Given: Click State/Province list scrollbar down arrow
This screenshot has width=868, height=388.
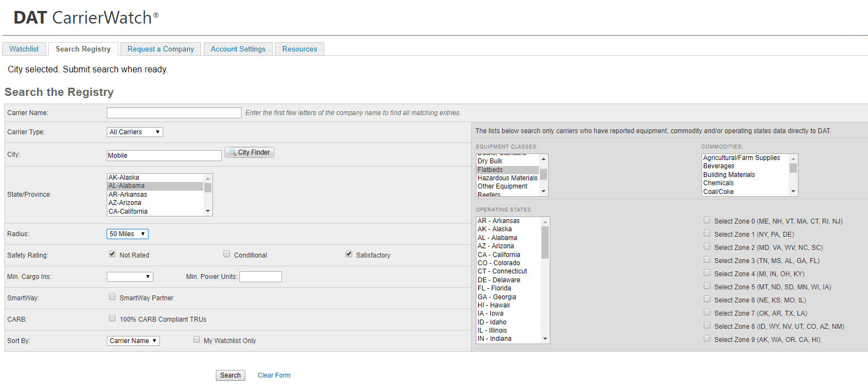Looking at the screenshot, I should click(208, 211).
